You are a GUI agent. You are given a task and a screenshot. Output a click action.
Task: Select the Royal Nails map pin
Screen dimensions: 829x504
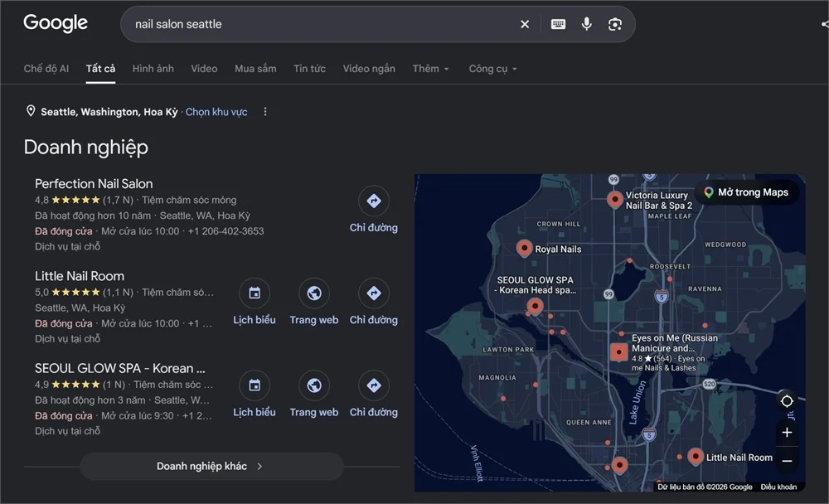point(524,248)
